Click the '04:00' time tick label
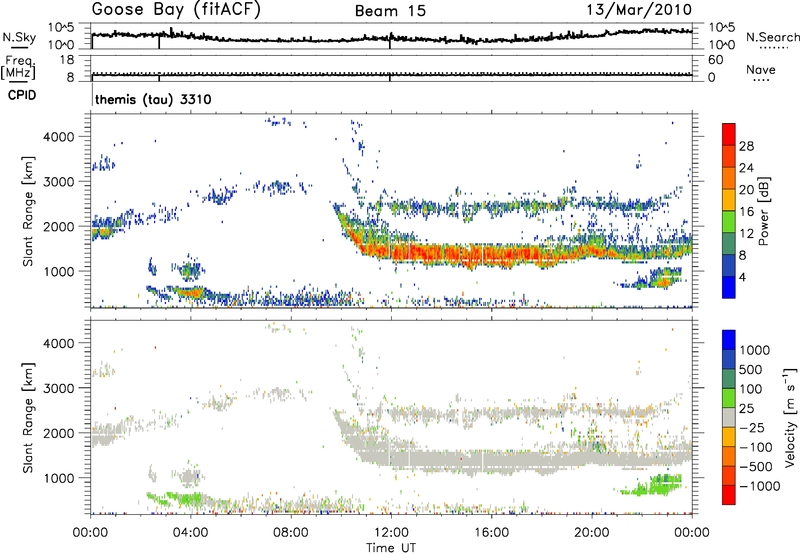Image resolution: width=800 pixels, height=554 pixels. [x=190, y=533]
